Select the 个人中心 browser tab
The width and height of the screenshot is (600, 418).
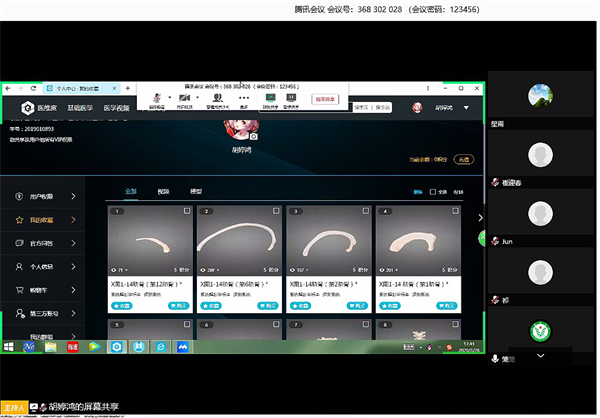click(x=81, y=88)
